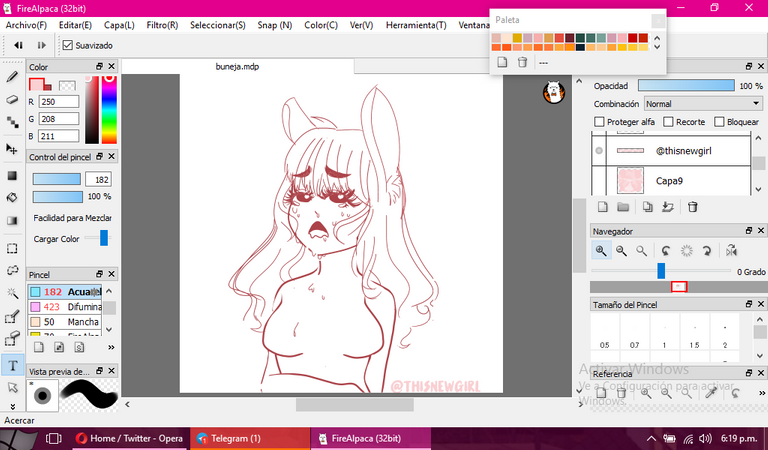This screenshot has width=768, height=450.
Task: Check the Bloquear option
Action: [719, 121]
